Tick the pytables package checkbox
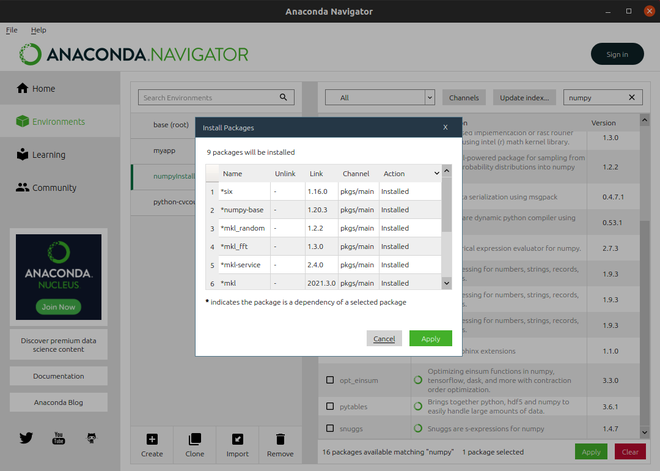The height and width of the screenshot is (471, 660). (x=330, y=406)
